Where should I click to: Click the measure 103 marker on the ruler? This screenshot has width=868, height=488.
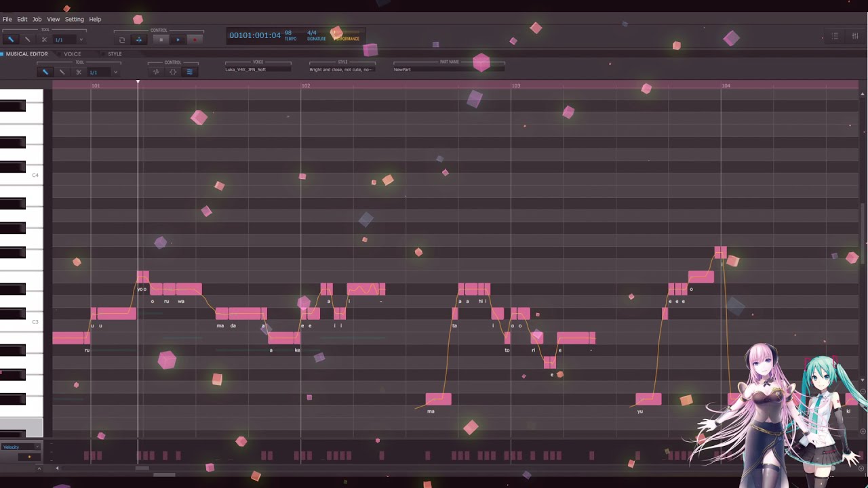click(x=516, y=85)
